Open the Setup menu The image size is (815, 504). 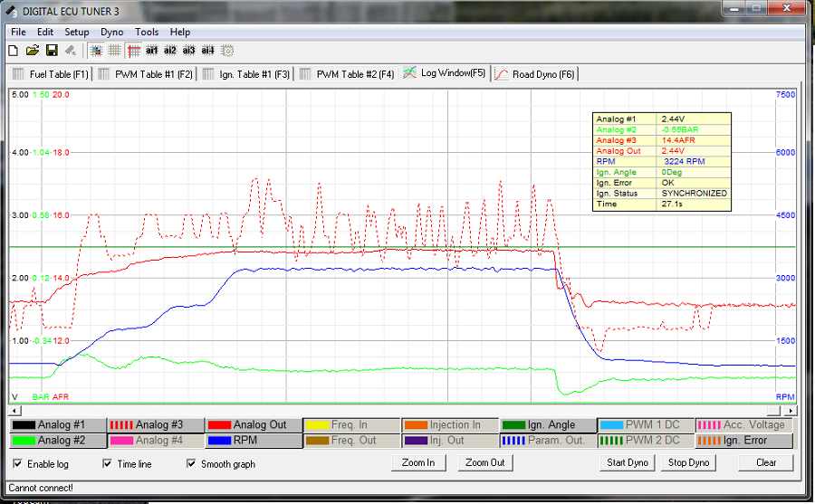77,32
